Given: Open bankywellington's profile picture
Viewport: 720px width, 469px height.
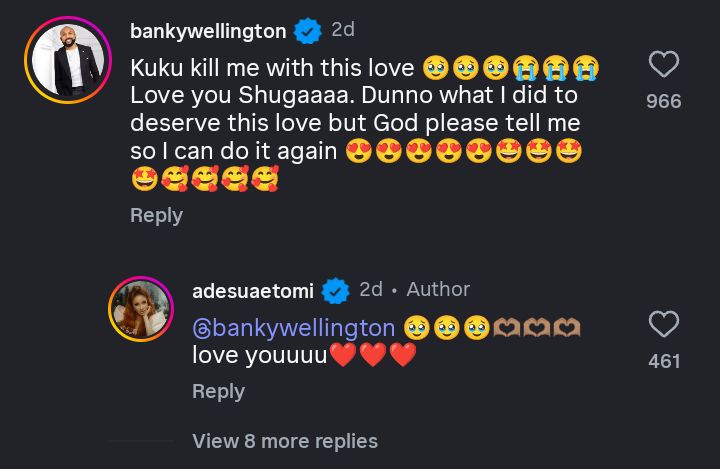Looking at the screenshot, I should 68,59.
